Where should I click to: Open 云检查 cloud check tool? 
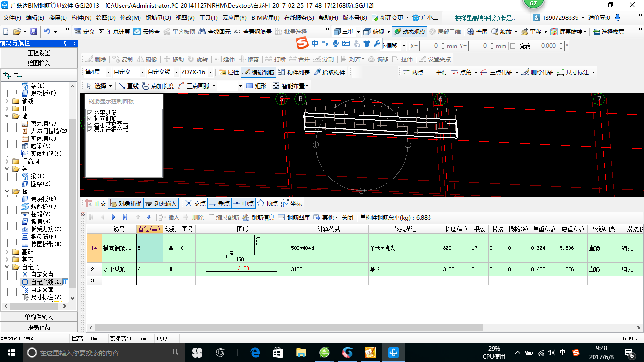(x=147, y=32)
